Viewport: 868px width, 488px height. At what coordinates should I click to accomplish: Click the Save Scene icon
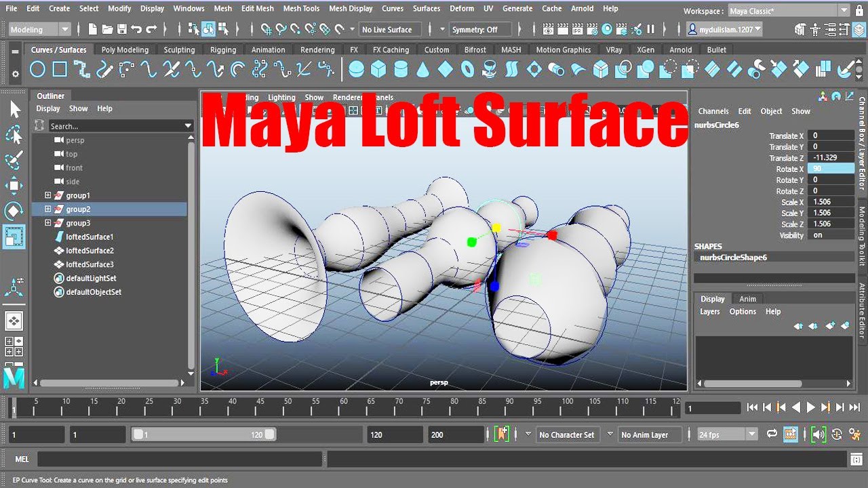(x=122, y=29)
